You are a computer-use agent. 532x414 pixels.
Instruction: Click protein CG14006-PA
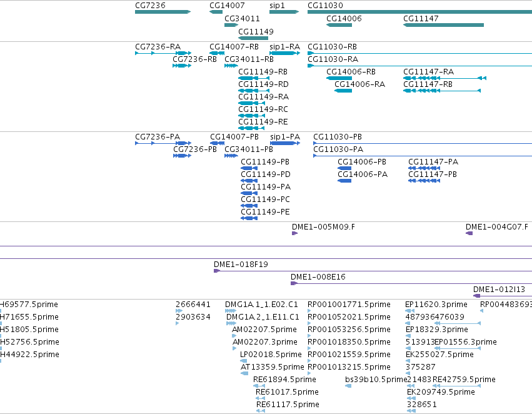coord(363,174)
